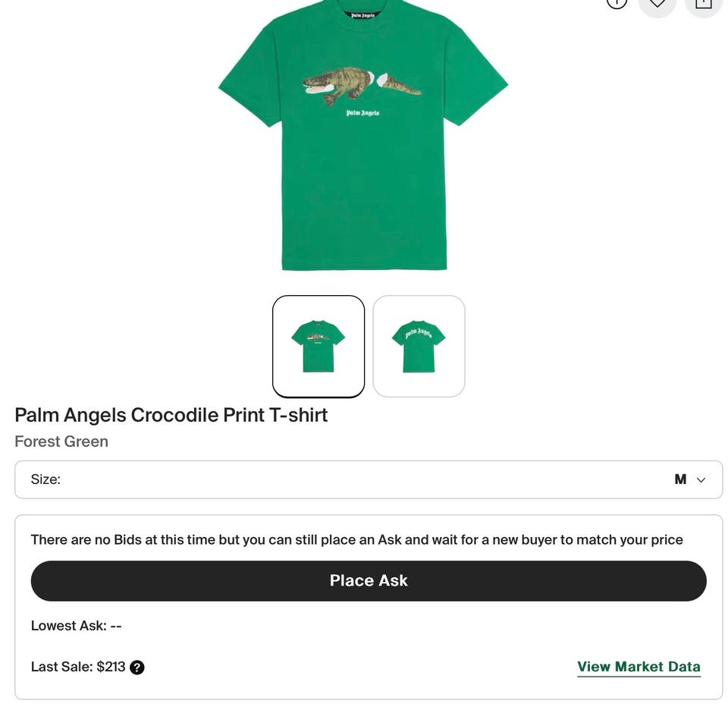Viewport: 728px width, 710px height.
Task: Click the Palm Angels neck tag on shirt
Action: [362, 14]
